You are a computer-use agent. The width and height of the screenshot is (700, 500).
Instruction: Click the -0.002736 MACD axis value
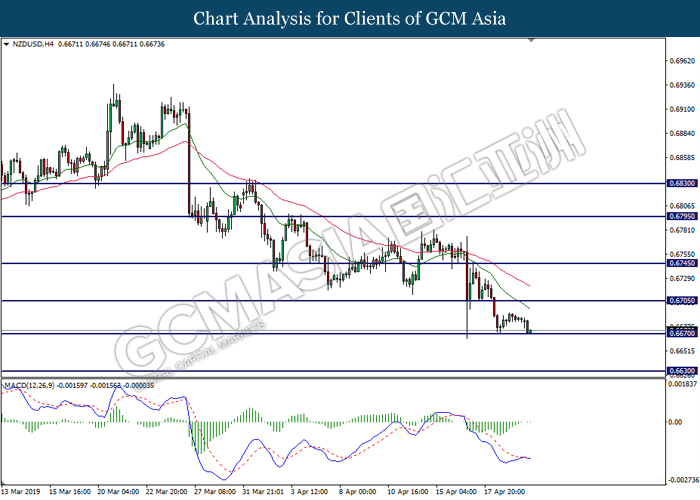[x=683, y=480]
